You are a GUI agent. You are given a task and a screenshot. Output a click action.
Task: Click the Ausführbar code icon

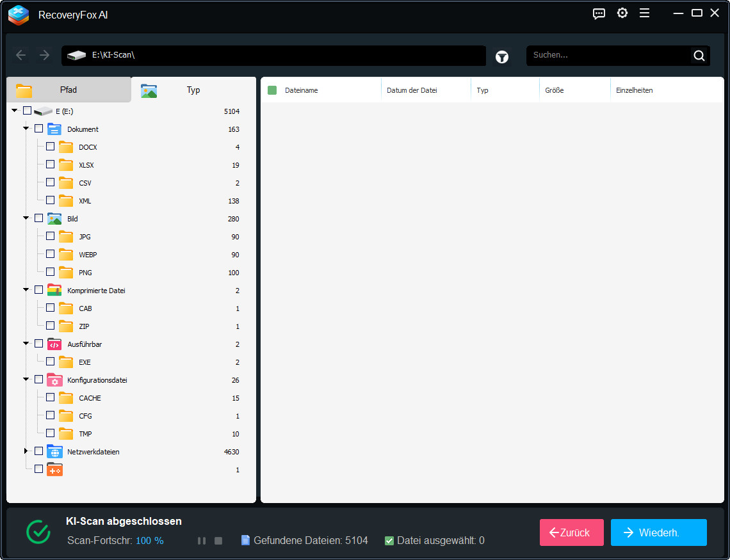click(54, 344)
